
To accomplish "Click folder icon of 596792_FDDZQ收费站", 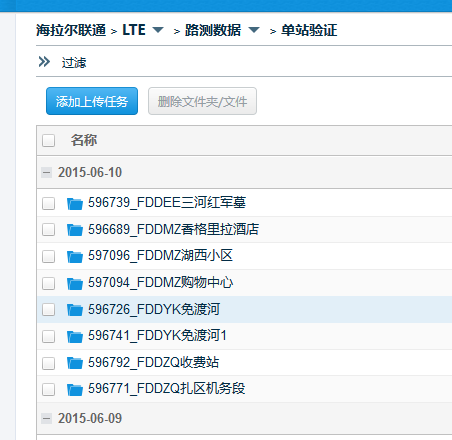I will pyautogui.click(x=75, y=363).
